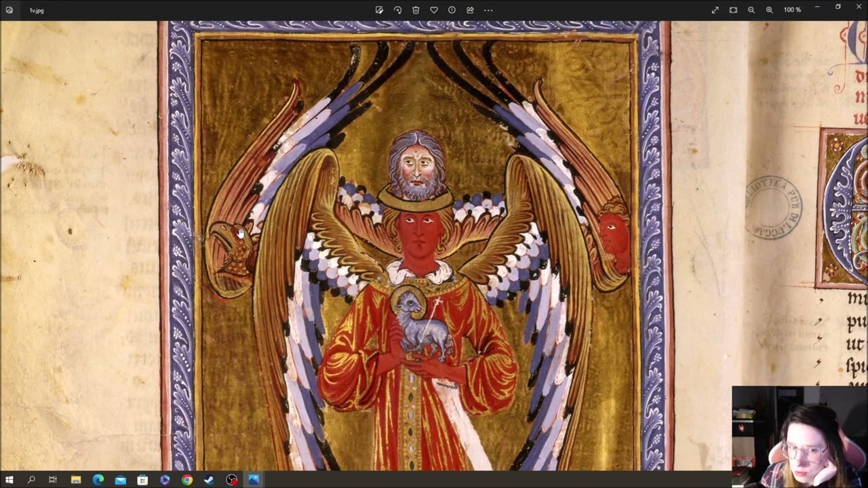Open File Explorer from the taskbar
This screenshot has height=488, width=868.
(x=76, y=480)
